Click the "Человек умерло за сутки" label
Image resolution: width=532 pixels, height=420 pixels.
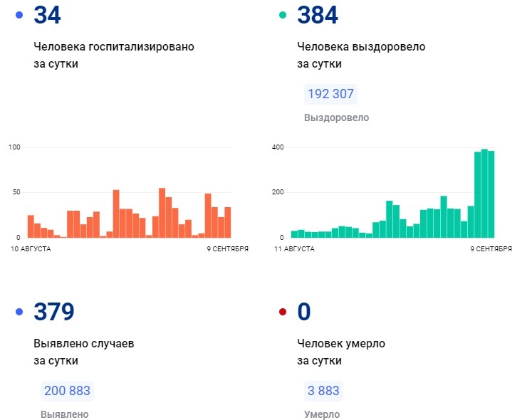tap(341, 352)
